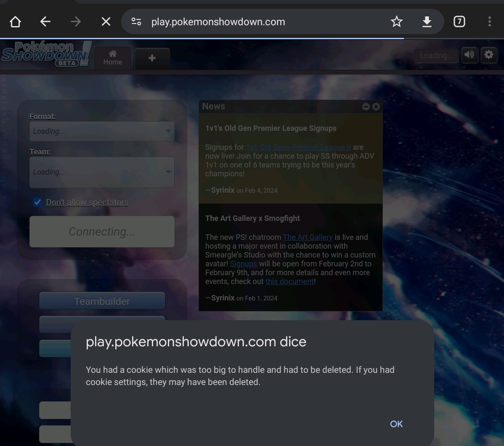Close the News panel

(x=376, y=106)
